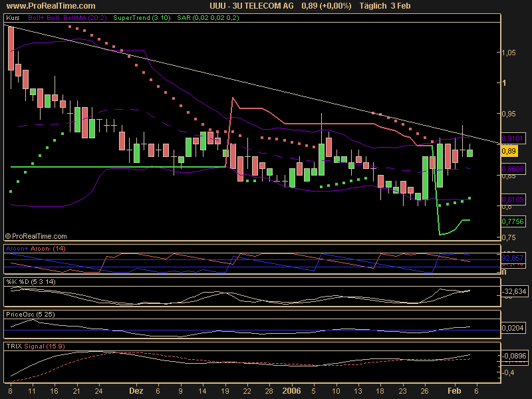
Task: Click the 0,8109 lower Bollinger value tag
Action: click(513, 199)
